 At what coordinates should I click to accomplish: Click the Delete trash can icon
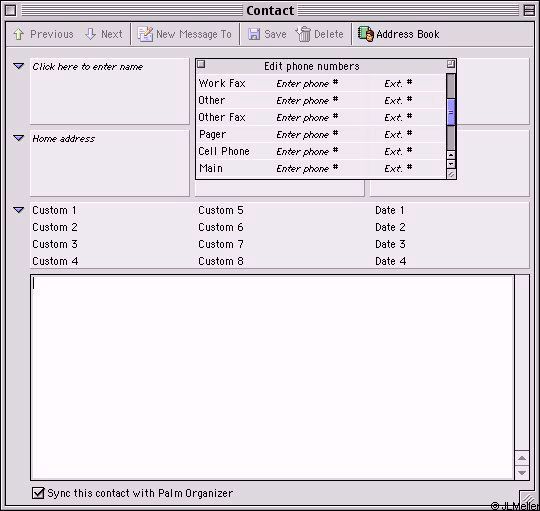coord(303,34)
